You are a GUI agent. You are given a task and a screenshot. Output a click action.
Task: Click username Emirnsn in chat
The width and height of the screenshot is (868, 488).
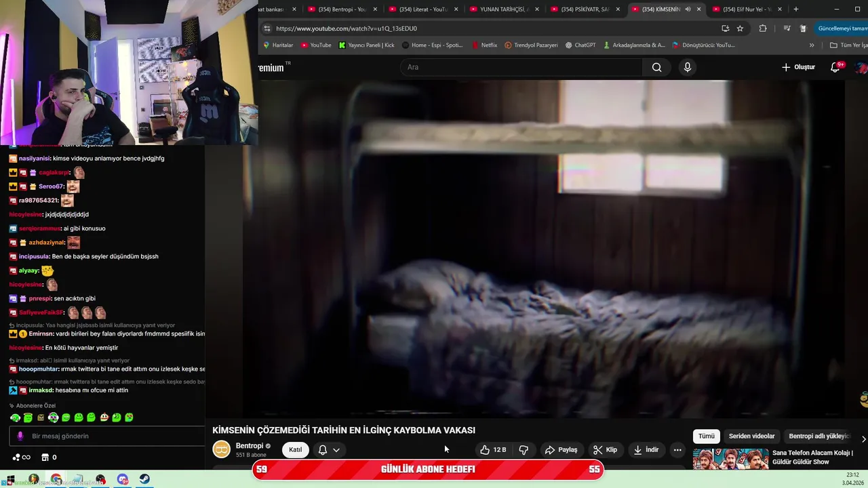41,333
